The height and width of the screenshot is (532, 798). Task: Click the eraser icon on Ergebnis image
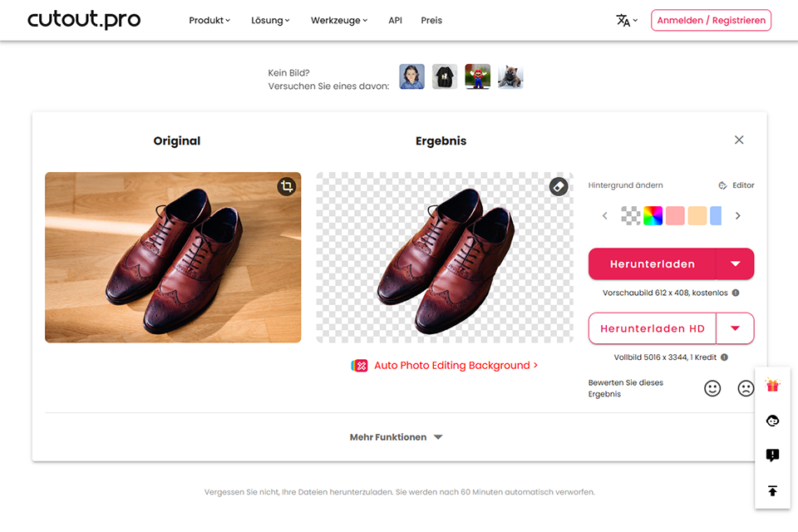559,187
